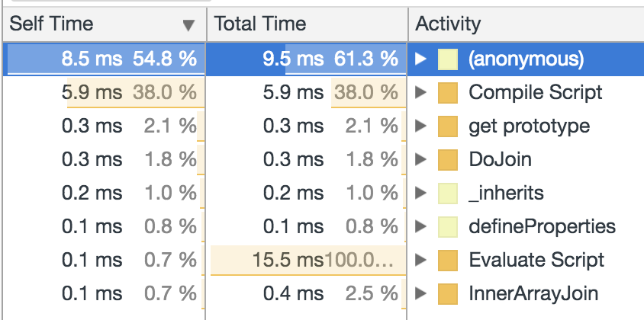Expand the (anonymous) activity row
Image resolution: width=644 pixels, height=320 pixels.
420,59
